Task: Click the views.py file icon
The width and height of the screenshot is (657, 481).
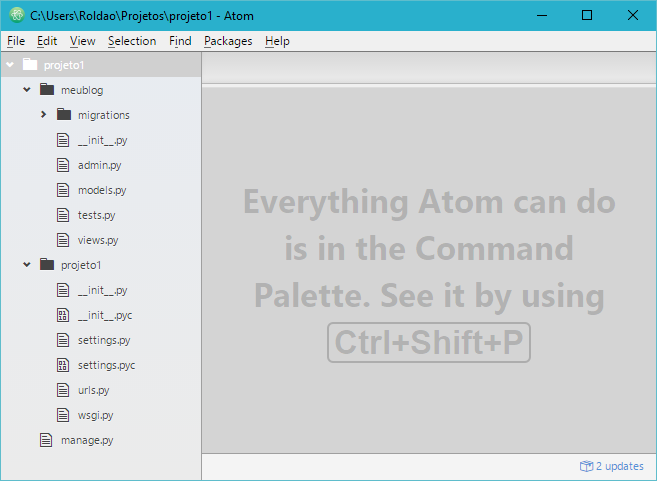Action: [x=63, y=240]
